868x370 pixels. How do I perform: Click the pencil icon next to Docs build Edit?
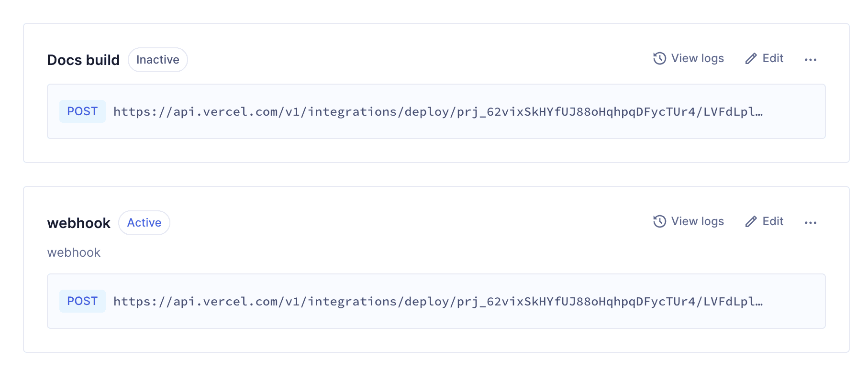pyautogui.click(x=751, y=58)
